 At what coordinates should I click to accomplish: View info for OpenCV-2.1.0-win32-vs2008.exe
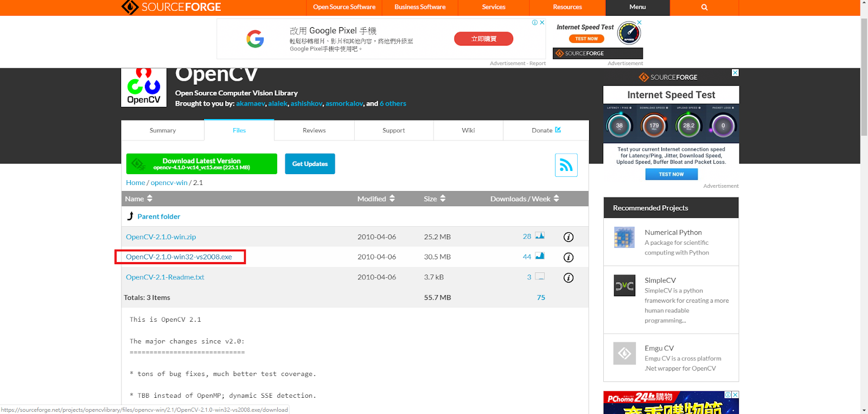[569, 257]
